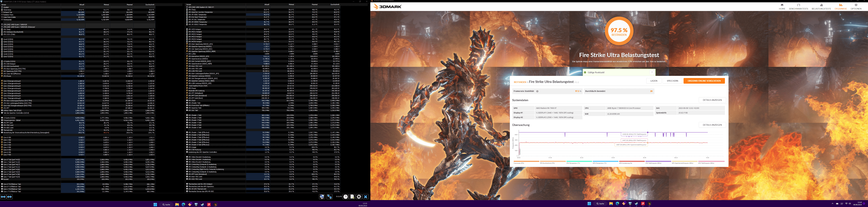Image resolution: width=868 pixels, height=207 pixels.
Task: Click HWiNFO remote monitor icon
Action: click(x=322, y=197)
